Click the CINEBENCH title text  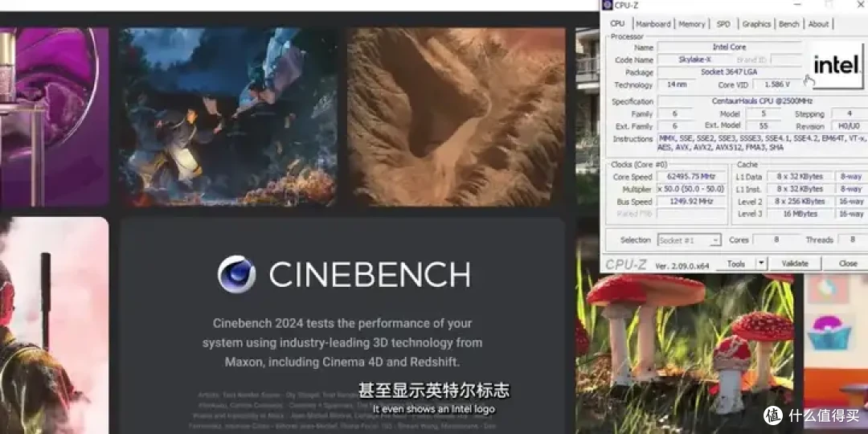click(369, 275)
